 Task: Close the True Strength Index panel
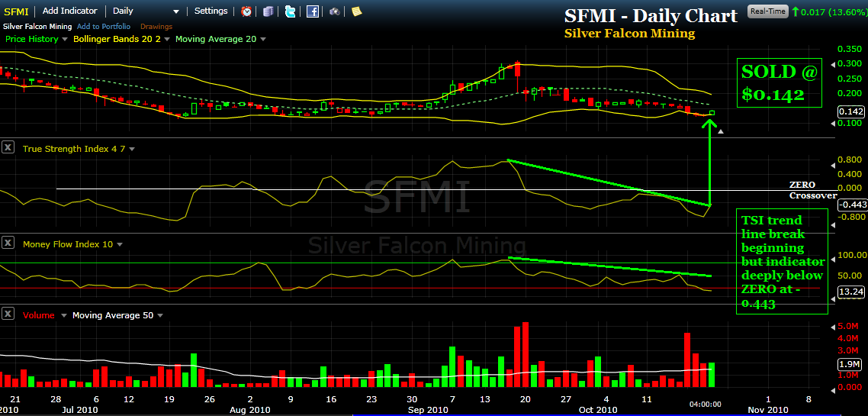pos(8,147)
